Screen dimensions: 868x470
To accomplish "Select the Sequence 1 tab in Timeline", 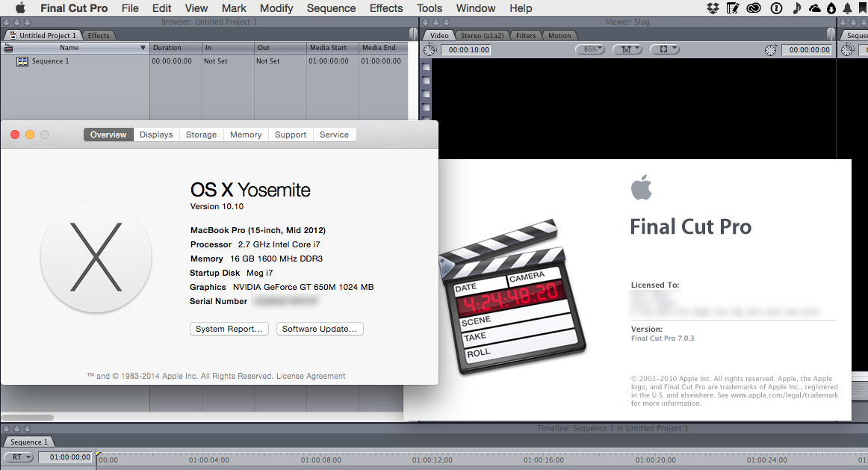I will [x=29, y=442].
